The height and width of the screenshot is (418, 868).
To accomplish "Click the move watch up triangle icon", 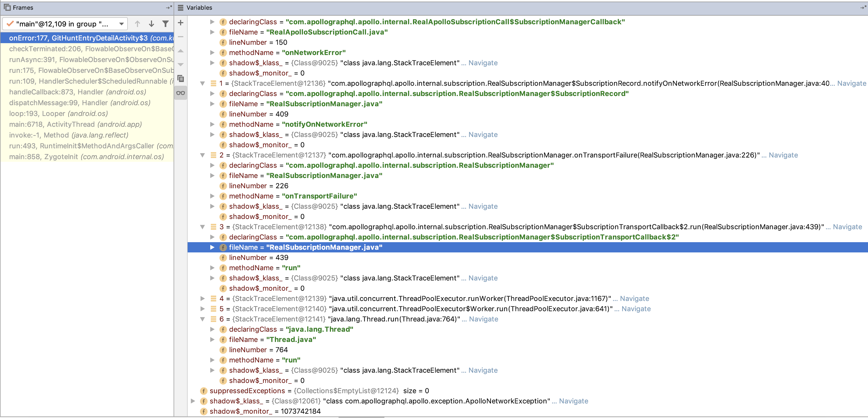I will coord(181,51).
